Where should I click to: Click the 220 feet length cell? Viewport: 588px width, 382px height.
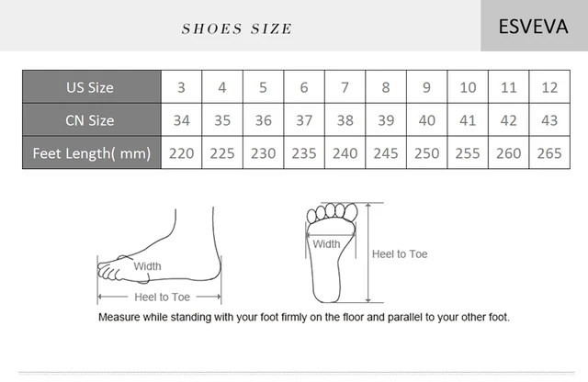tap(182, 152)
